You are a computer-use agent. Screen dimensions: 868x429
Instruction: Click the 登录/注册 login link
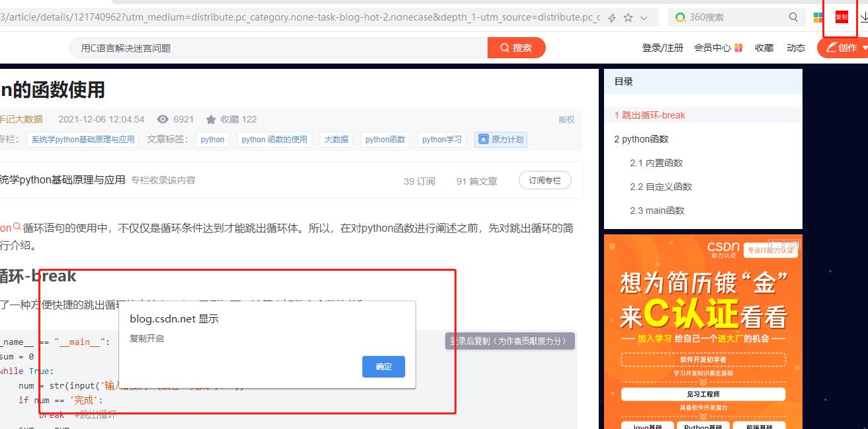pos(662,47)
